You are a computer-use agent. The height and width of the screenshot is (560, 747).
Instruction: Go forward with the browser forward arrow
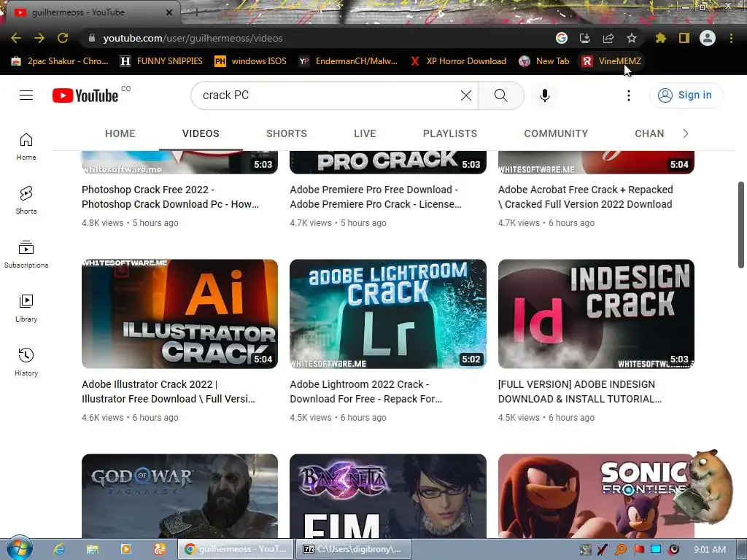click(39, 38)
